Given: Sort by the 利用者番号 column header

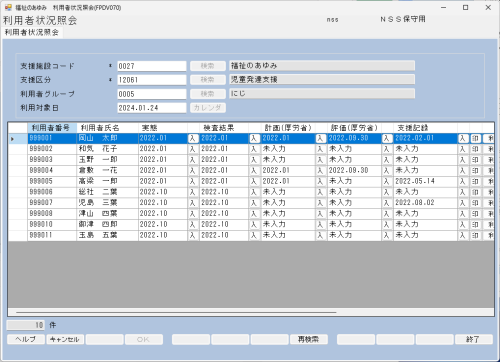Looking at the screenshot, I should [x=52, y=128].
